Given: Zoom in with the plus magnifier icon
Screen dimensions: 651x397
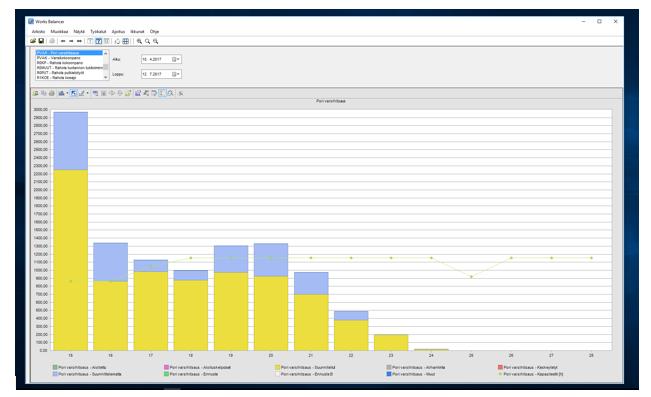Looking at the screenshot, I should click(x=140, y=41).
